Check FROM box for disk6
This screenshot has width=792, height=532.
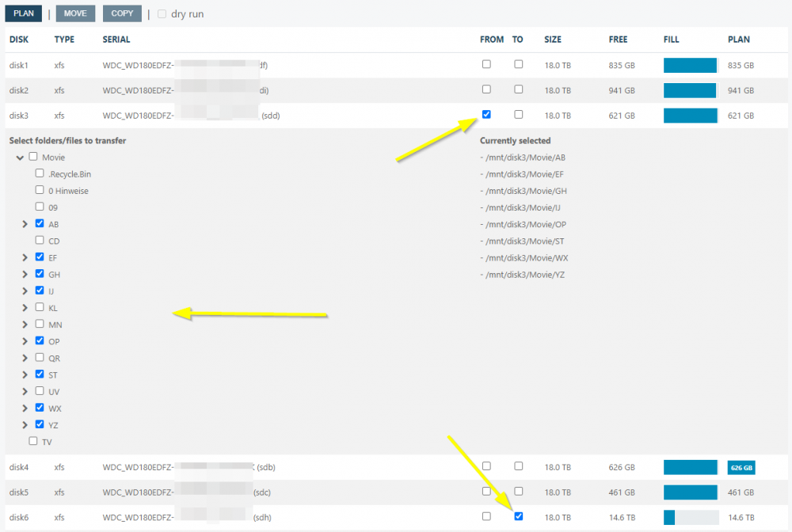[486, 516]
